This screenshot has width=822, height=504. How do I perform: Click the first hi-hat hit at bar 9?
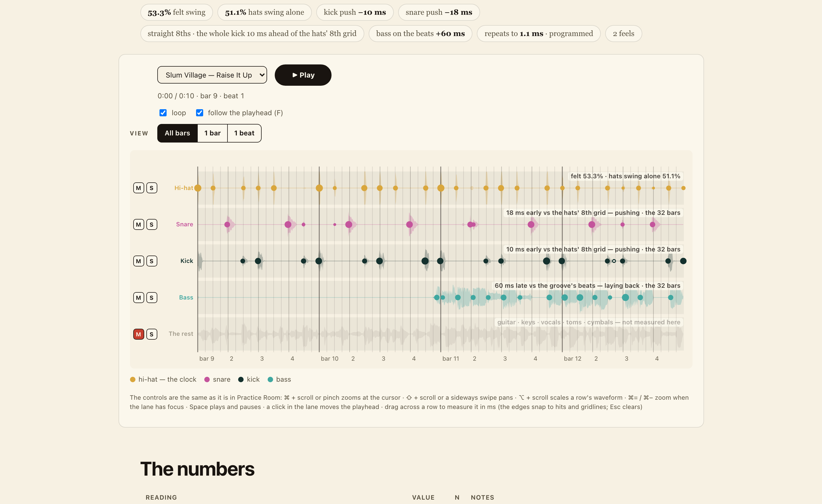click(198, 188)
